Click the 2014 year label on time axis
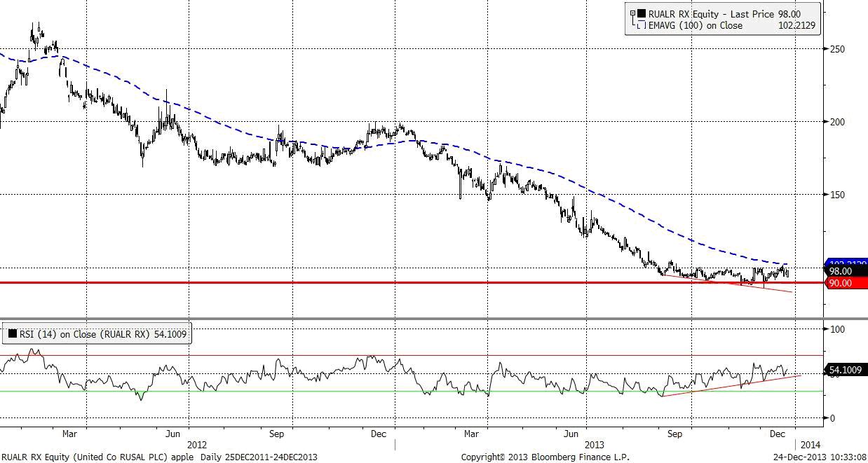868x463 pixels. click(x=809, y=444)
